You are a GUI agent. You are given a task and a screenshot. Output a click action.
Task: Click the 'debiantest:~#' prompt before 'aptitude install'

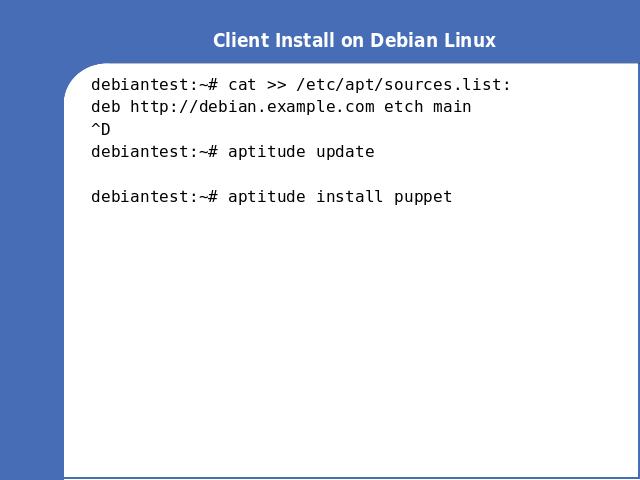point(154,197)
